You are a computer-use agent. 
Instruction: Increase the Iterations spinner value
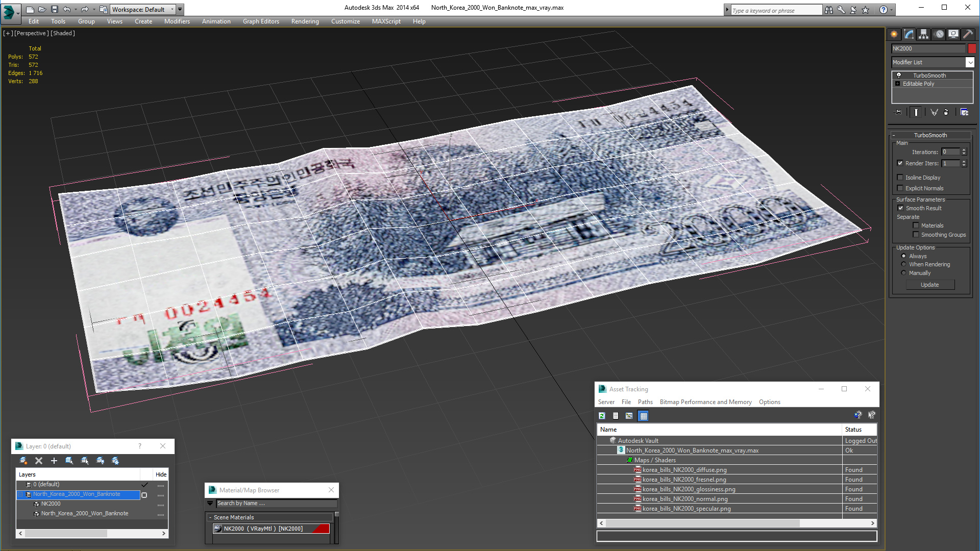(964, 150)
